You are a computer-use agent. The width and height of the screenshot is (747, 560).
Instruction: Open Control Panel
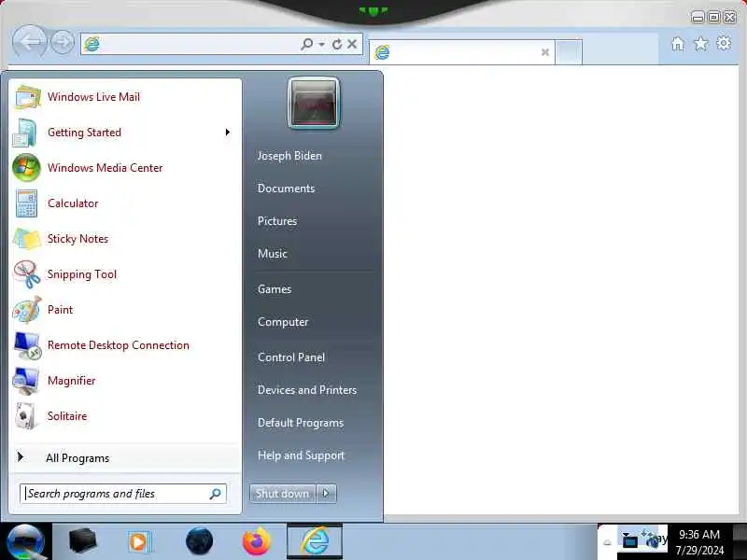pos(291,357)
